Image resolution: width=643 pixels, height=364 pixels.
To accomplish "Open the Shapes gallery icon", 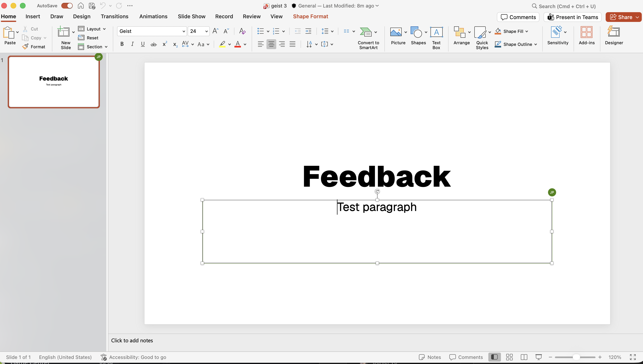I will click(x=416, y=32).
